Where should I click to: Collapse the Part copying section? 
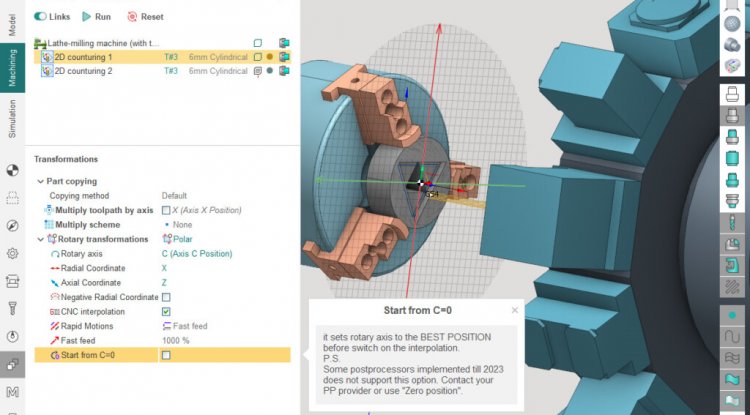tap(40, 181)
